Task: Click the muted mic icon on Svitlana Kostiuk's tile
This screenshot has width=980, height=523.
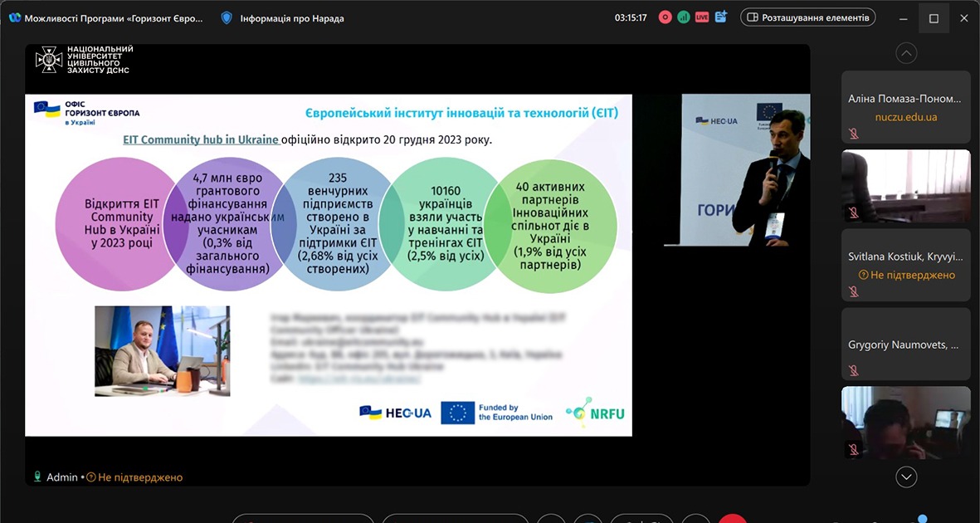Action: [x=853, y=291]
